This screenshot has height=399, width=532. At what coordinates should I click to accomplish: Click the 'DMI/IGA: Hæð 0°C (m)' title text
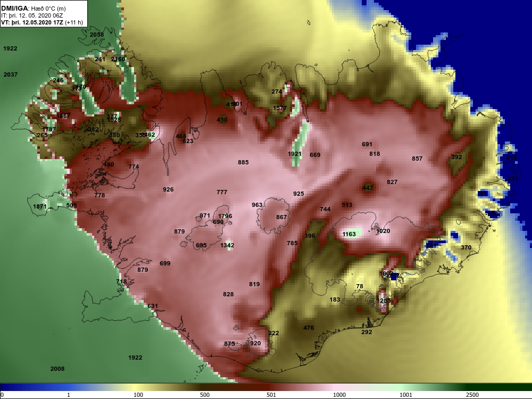(x=33, y=9)
